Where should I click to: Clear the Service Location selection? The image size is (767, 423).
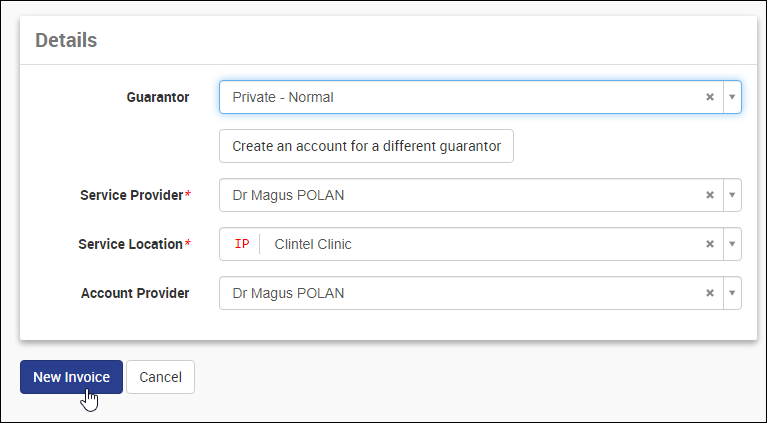point(710,244)
